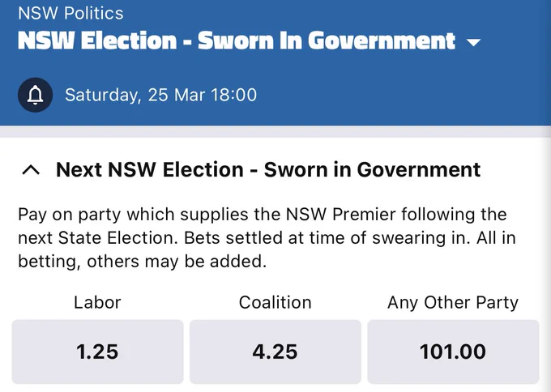Click the NSW Election - Sworn In Government title
Image resolution: width=551 pixels, height=392 pixels.
point(237,40)
